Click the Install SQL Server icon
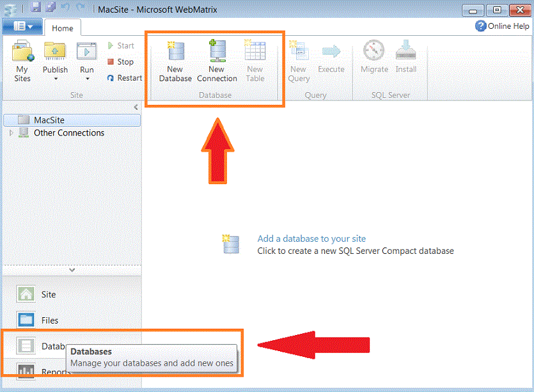This screenshot has width=534, height=392. (405, 51)
